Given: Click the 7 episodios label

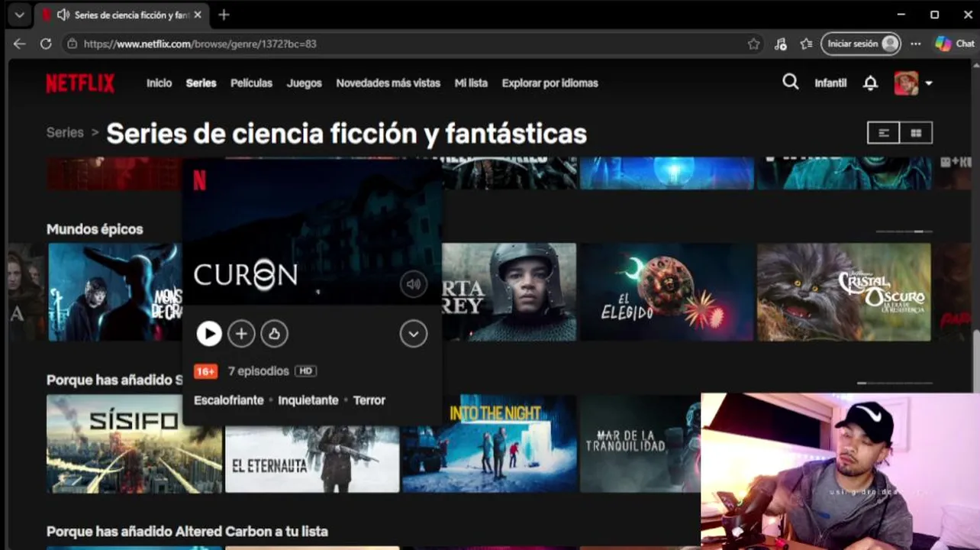Looking at the screenshot, I should tap(259, 371).
